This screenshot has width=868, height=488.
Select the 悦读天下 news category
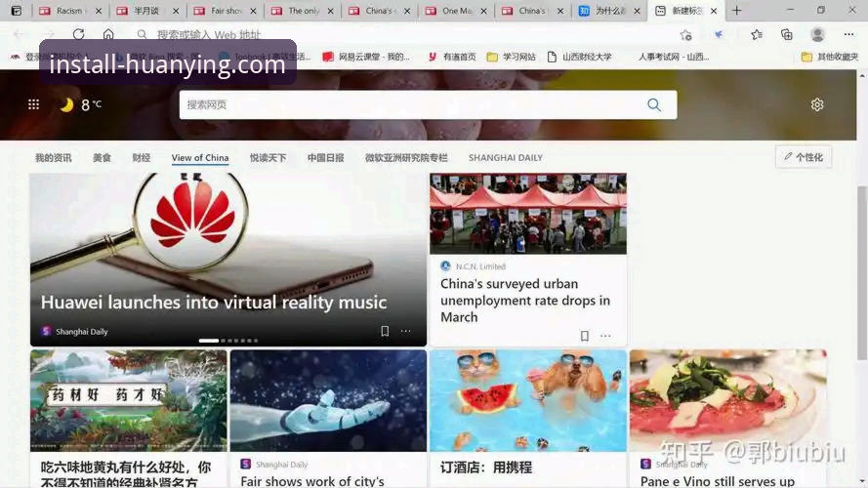click(268, 158)
